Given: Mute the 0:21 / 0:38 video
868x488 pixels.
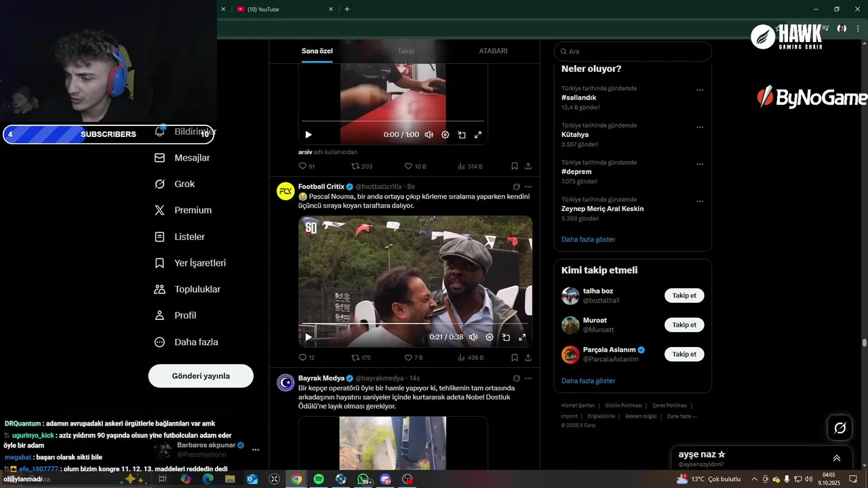Looking at the screenshot, I should click(x=473, y=337).
